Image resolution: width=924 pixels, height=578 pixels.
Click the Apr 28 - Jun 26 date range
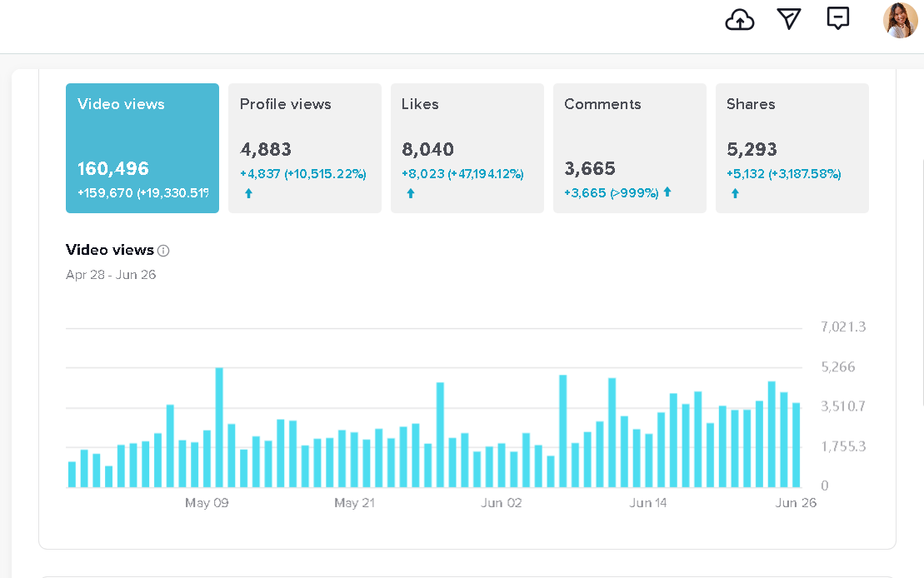pos(111,275)
